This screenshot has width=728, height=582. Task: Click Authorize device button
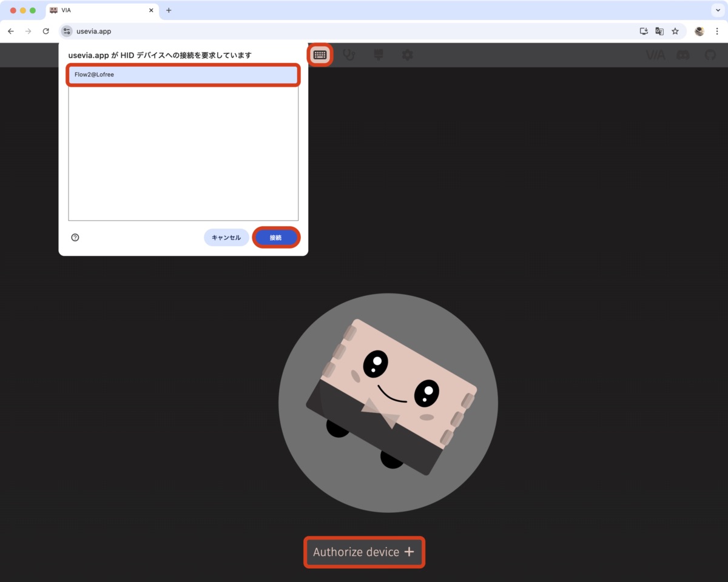[x=364, y=552]
